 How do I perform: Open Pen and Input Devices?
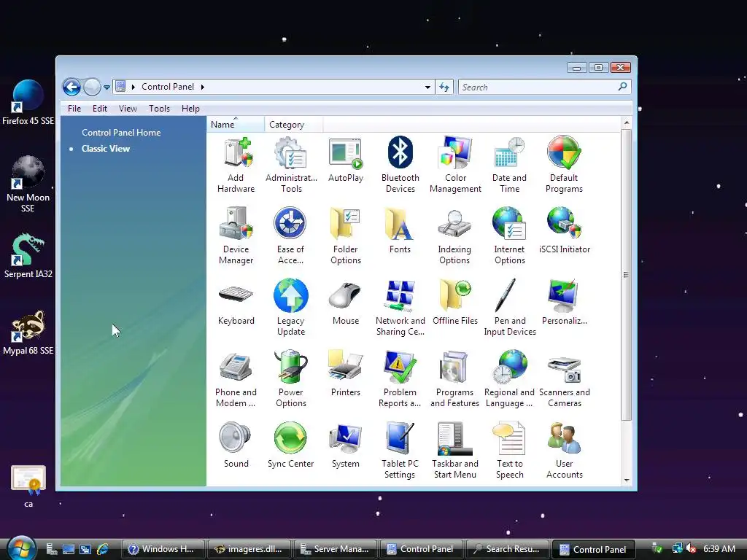(x=510, y=308)
